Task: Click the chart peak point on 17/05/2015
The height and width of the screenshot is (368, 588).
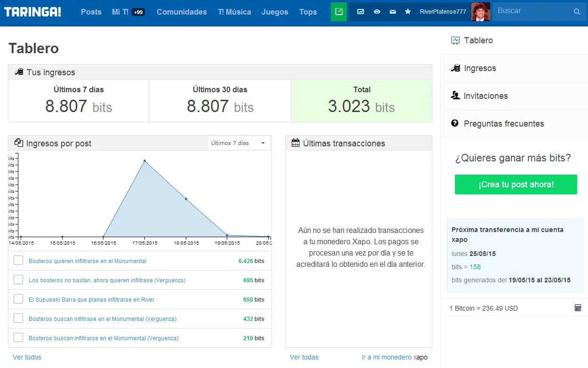Action: pos(144,161)
